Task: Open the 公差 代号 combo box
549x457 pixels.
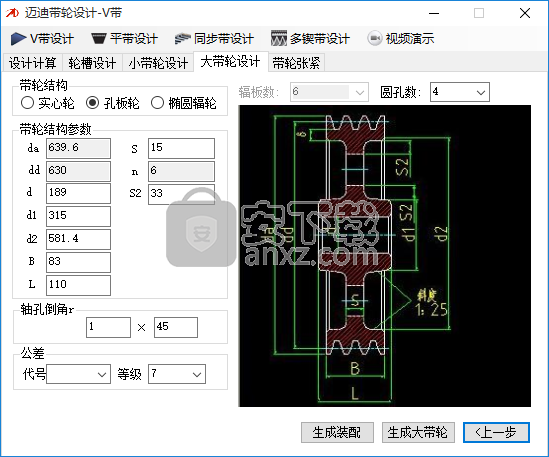Action: point(78,374)
